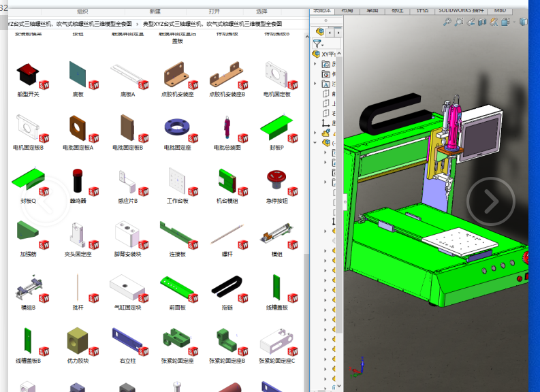Select the Front plane icon
Screen dimensions: 540x392
coord(325,94)
